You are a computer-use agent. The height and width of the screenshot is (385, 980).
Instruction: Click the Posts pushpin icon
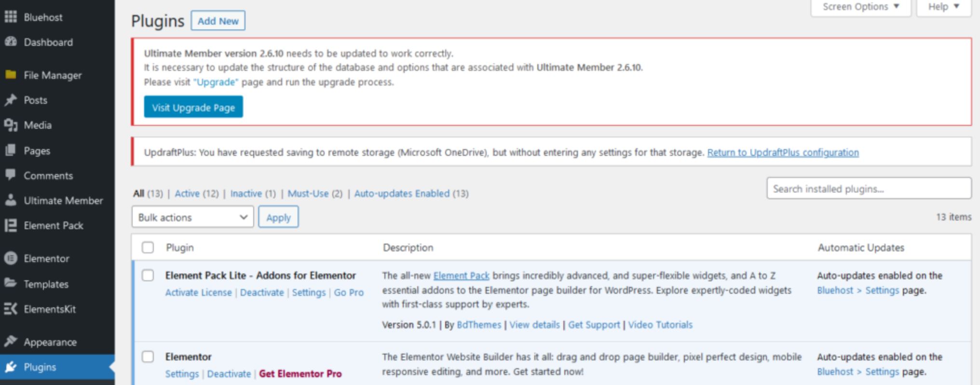click(11, 100)
